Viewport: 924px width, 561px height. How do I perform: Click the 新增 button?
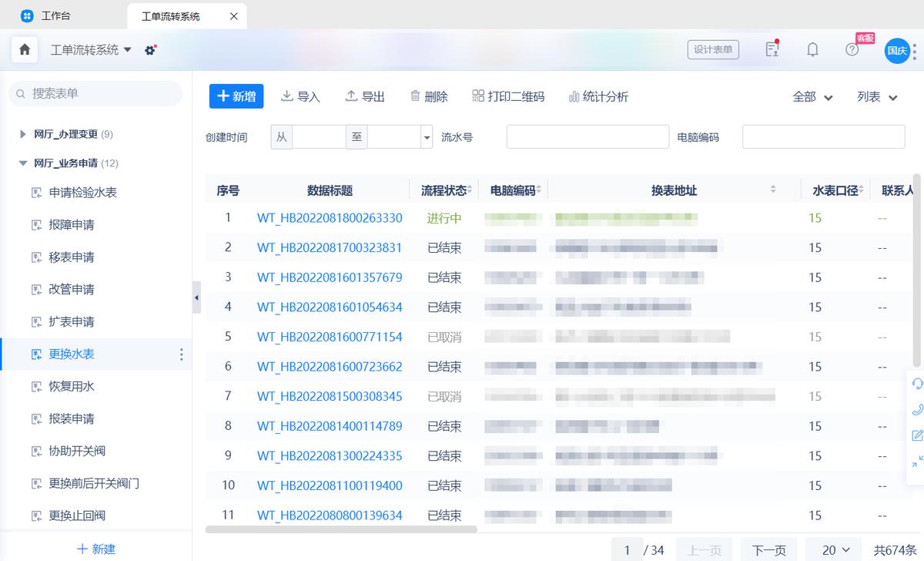point(236,96)
